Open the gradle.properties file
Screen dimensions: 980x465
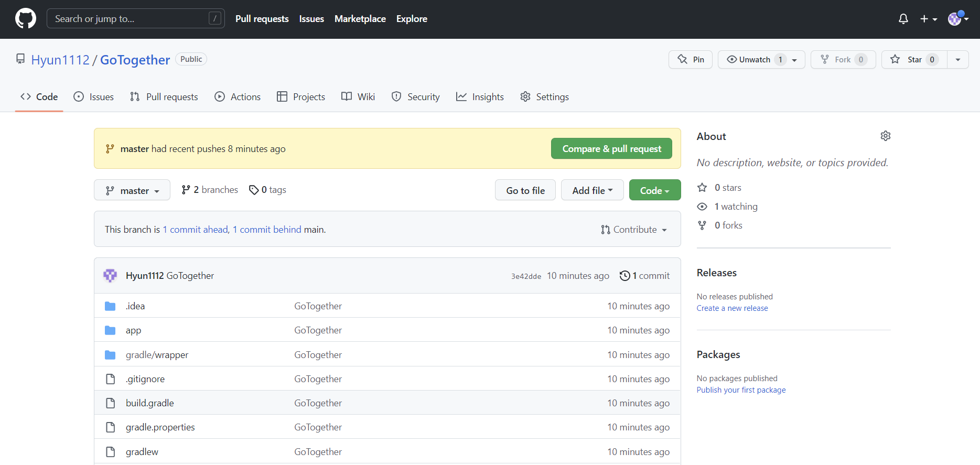coord(160,427)
